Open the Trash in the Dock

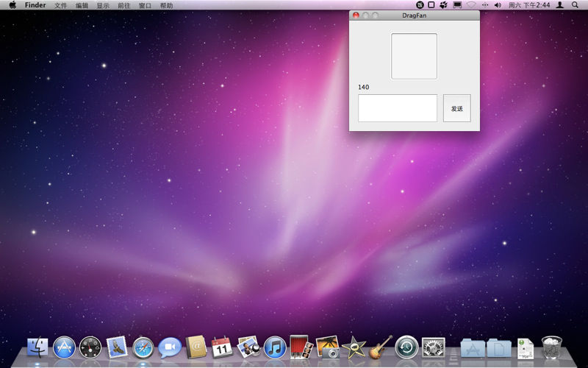552,347
